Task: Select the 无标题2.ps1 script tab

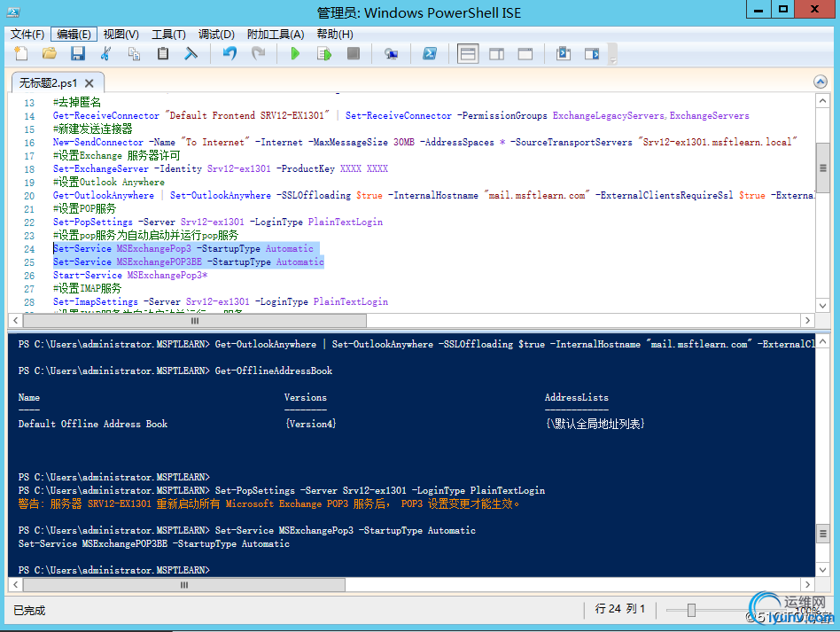Action: pos(48,83)
